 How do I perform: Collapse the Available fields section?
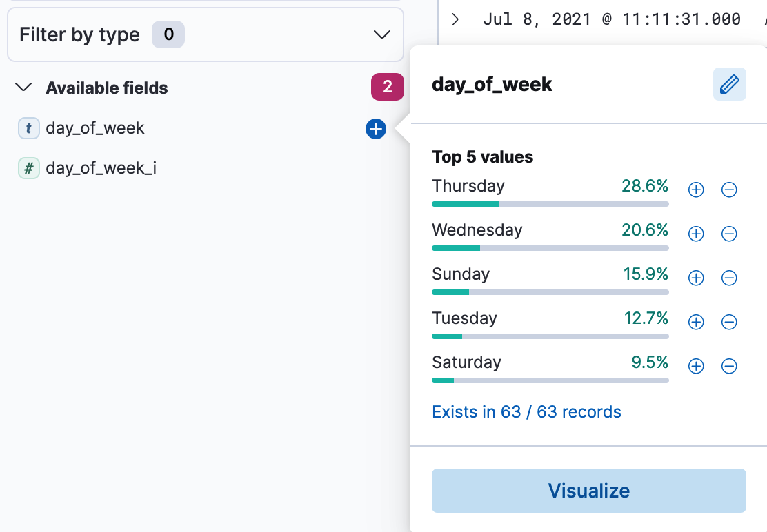pos(23,88)
